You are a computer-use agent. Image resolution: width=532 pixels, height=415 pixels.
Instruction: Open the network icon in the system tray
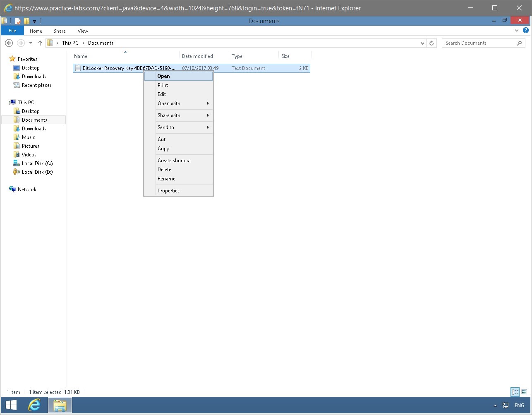[505, 405]
